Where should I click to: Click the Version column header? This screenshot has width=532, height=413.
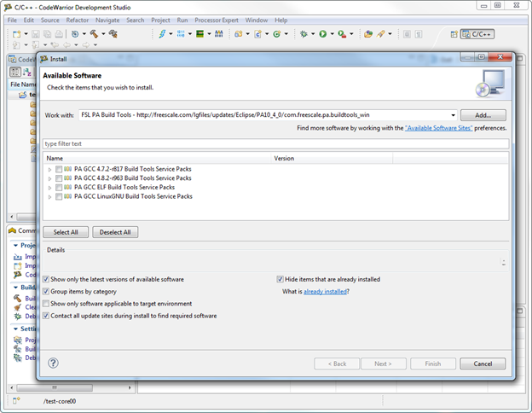click(x=332, y=158)
